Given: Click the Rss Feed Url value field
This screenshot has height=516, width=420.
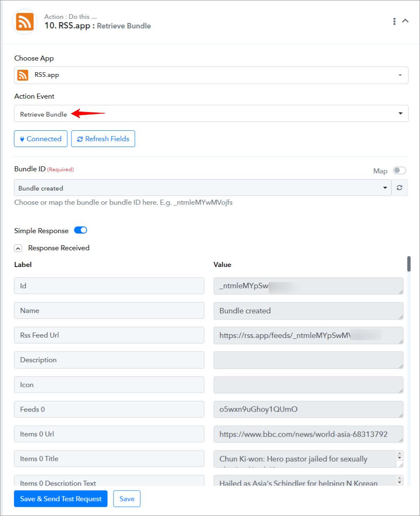Looking at the screenshot, I should pyautogui.click(x=309, y=336).
